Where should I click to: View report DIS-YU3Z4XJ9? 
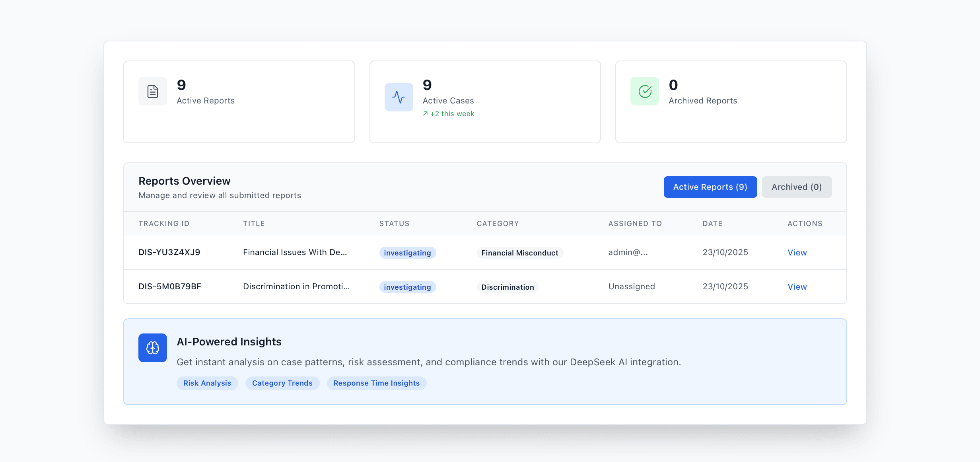(797, 252)
